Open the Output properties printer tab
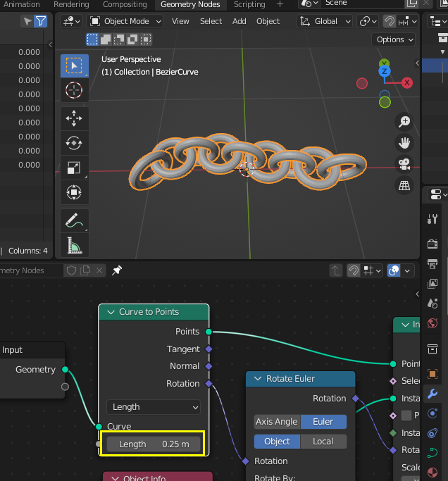The height and width of the screenshot is (481, 448). point(433,264)
